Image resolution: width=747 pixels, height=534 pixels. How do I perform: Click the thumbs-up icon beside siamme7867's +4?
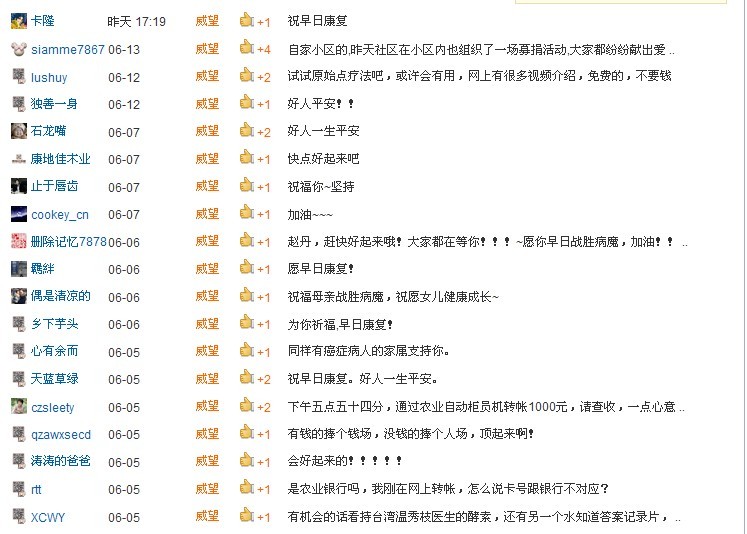click(x=247, y=48)
